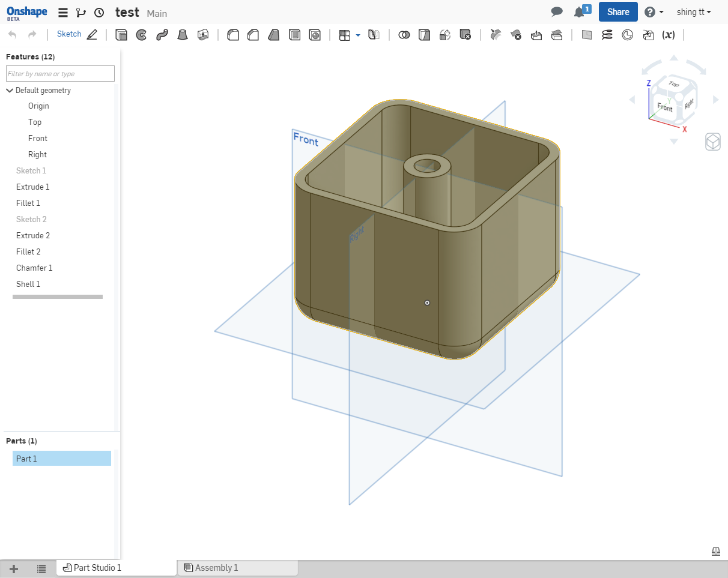Select the Origin feature
The height and width of the screenshot is (578, 728).
point(38,106)
